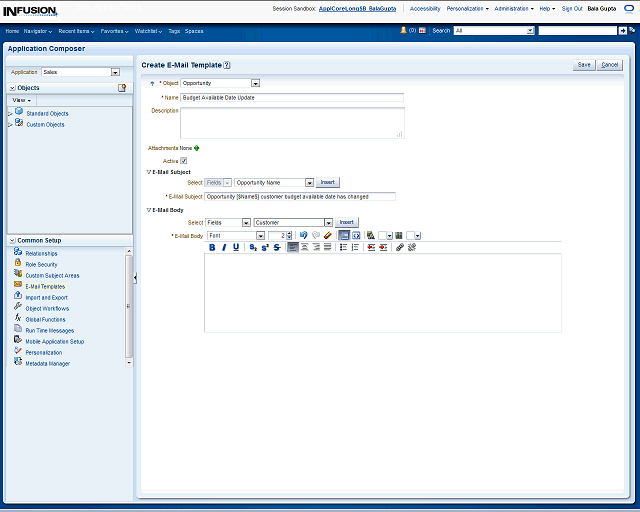Expand the Standard Objects tree node
Image resolution: width=640 pixels, height=512 pixels.
pos(10,114)
